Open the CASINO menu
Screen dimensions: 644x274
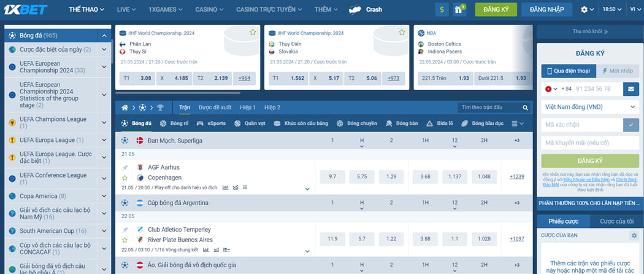(209, 9)
